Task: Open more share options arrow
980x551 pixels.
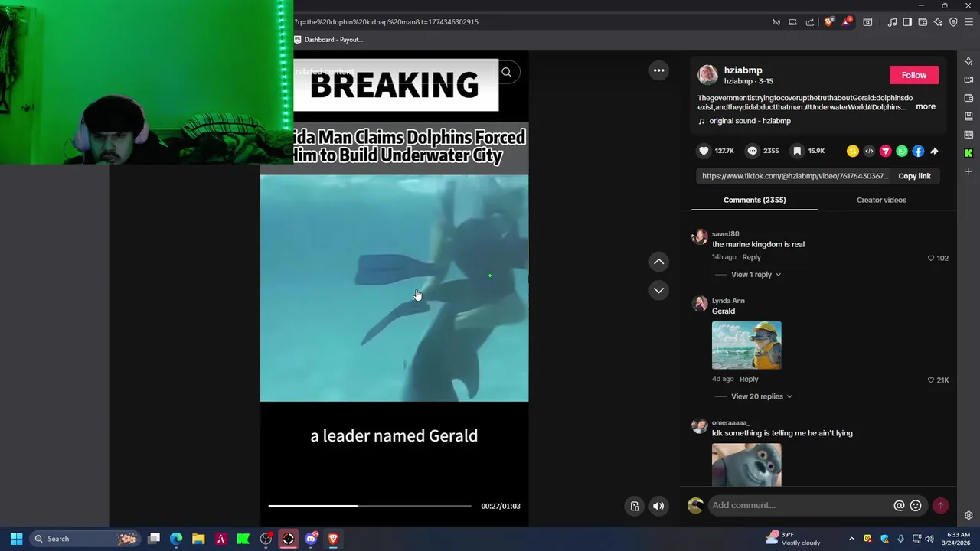Action: coord(934,152)
